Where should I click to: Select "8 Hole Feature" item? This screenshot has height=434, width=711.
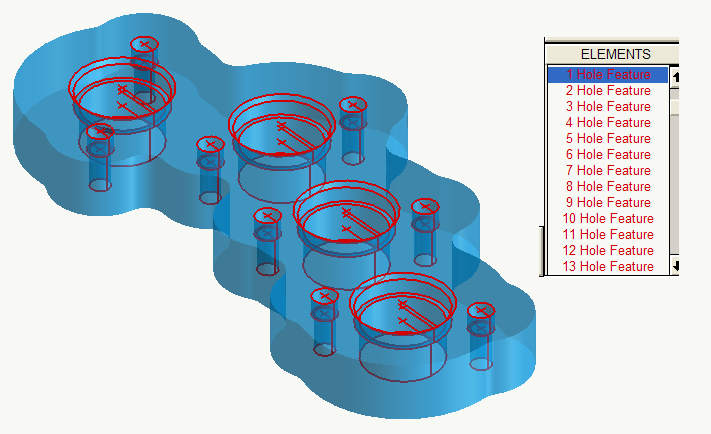point(608,186)
